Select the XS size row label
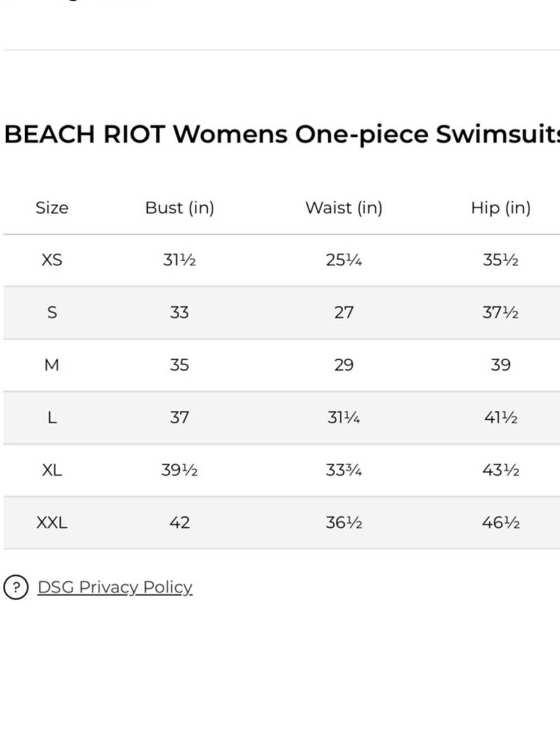 tap(52, 260)
